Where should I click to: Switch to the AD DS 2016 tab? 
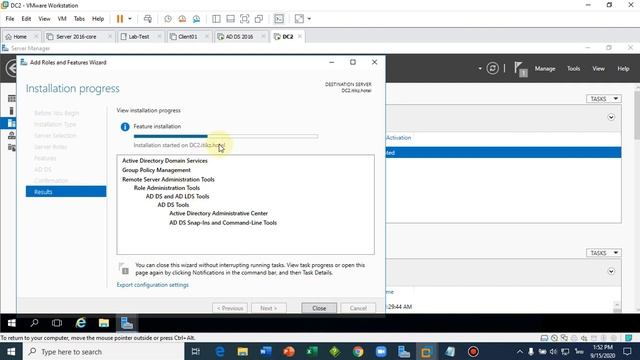coord(239,36)
